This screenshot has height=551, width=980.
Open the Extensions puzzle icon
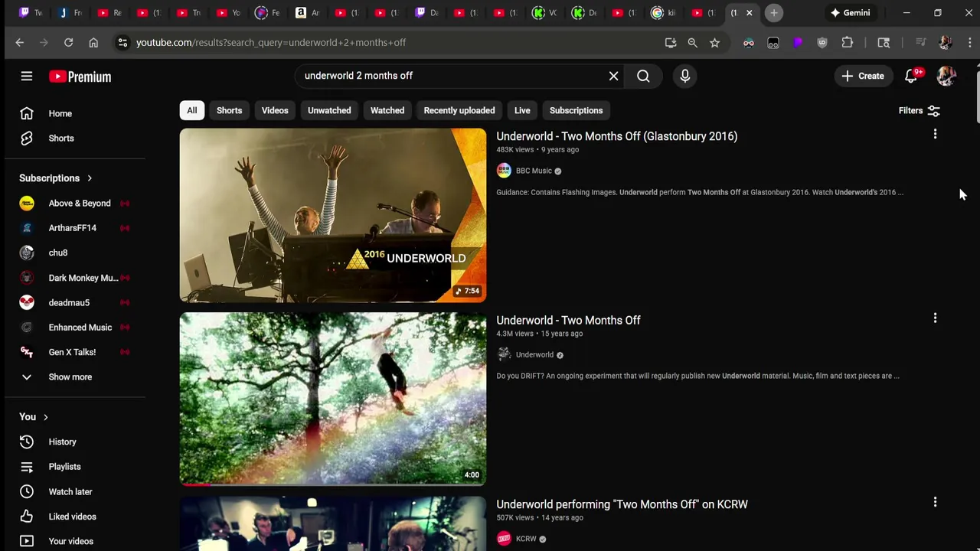tap(848, 43)
